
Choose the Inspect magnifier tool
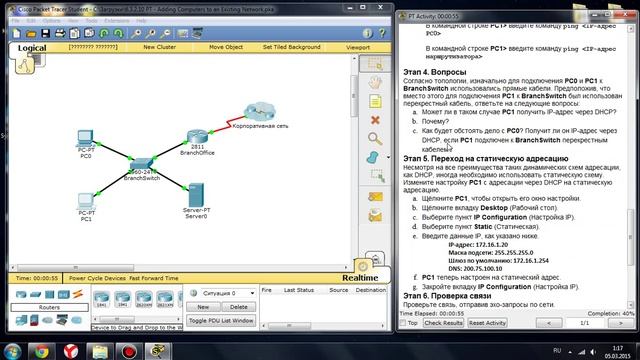[x=375, y=139]
